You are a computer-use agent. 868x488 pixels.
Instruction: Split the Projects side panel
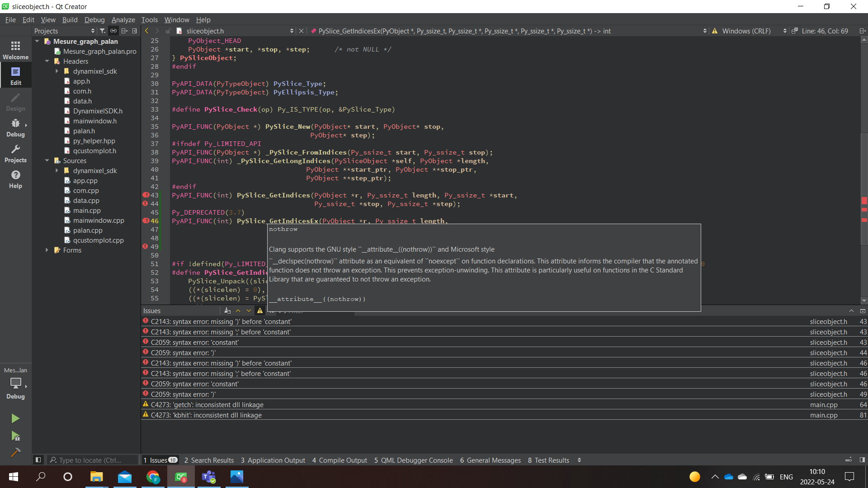click(x=124, y=31)
